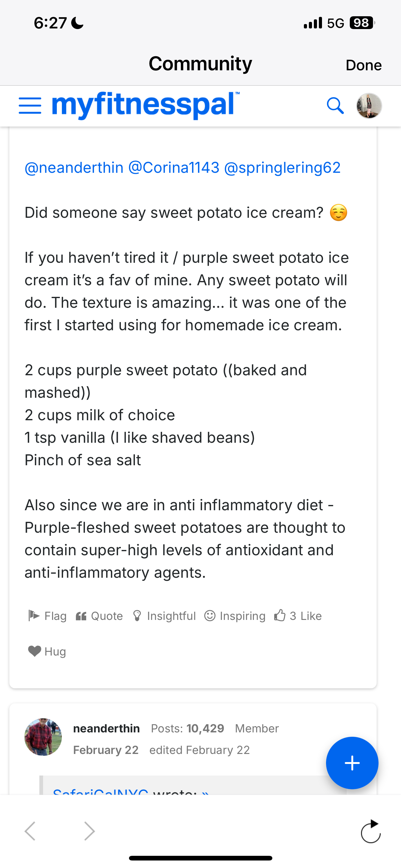This screenshot has height=868, width=401.
Task: View neanderthin's profile picture
Action: (43, 737)
